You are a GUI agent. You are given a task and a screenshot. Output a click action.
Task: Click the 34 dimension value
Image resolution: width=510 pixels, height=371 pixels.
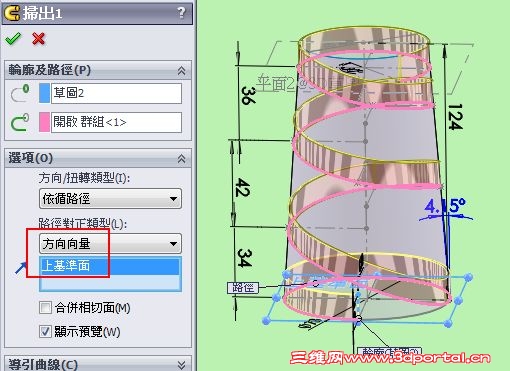[x=244, y=258]
